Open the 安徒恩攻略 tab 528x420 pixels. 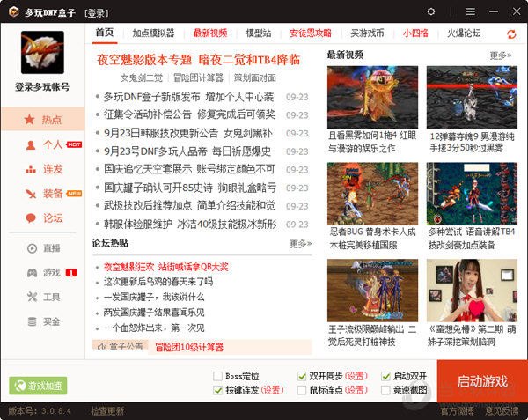click(x=311, y=33)
